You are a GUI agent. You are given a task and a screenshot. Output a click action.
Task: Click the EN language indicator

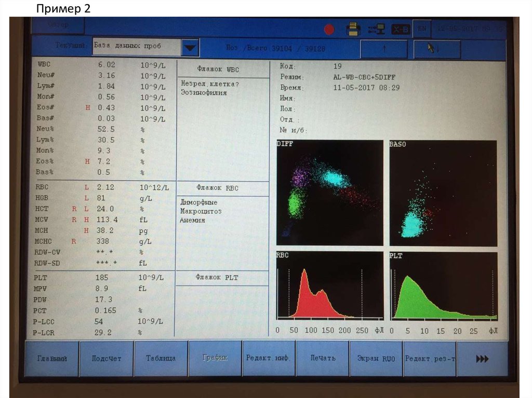(422, 29)
